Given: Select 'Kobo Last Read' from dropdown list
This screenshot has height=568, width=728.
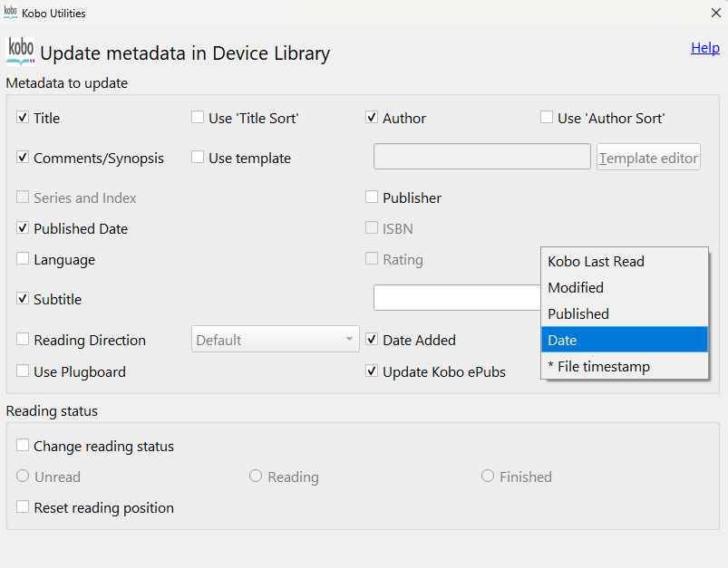Looking at the screenshot, I should [x=596, y=262].
